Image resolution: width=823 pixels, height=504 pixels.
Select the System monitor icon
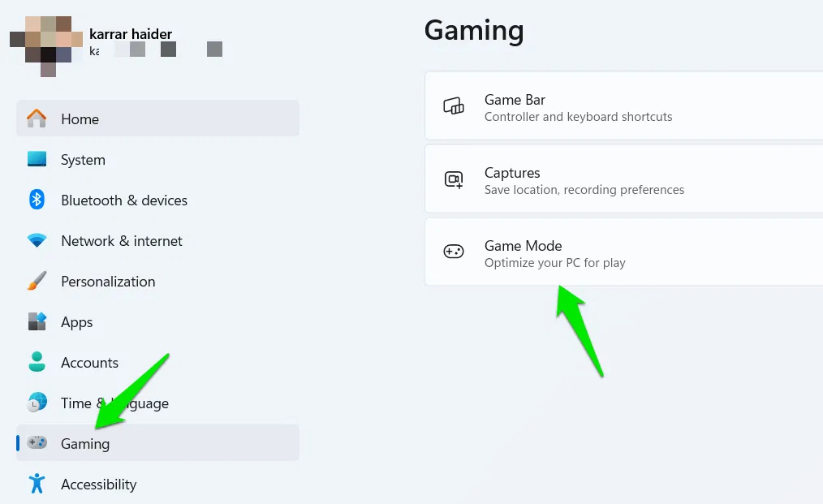coord(37,159)
